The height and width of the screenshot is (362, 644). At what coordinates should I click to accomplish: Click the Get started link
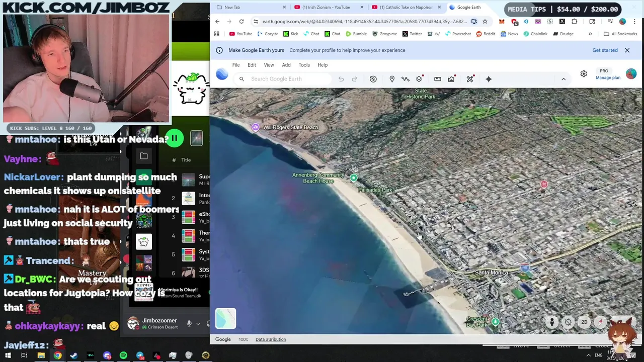[x=605, y=50]
